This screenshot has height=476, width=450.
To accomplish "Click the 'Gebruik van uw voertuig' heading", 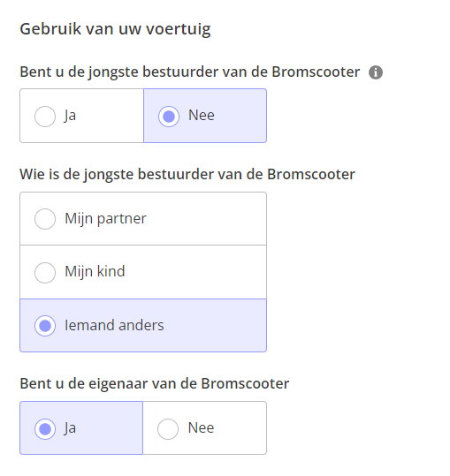I will (x=115, y=29).
